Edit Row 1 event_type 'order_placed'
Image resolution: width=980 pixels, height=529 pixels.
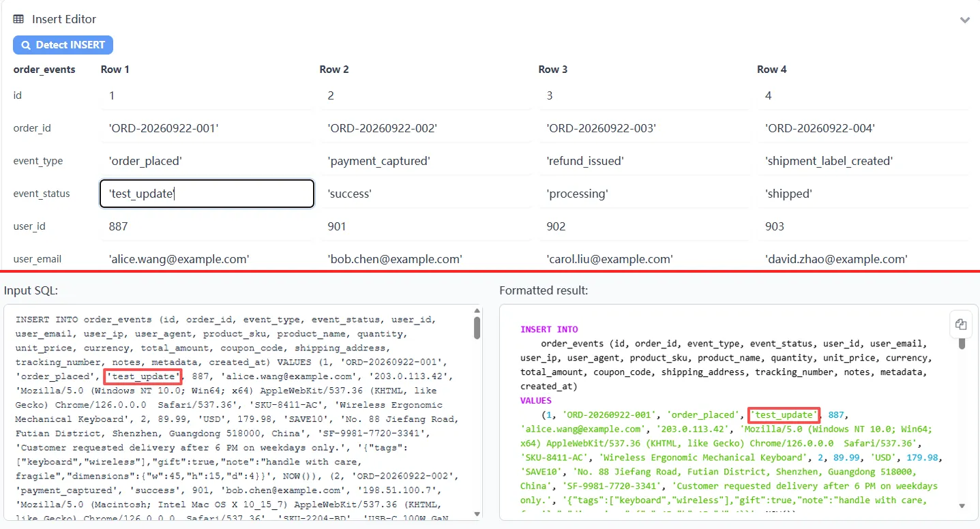point(207,161)
